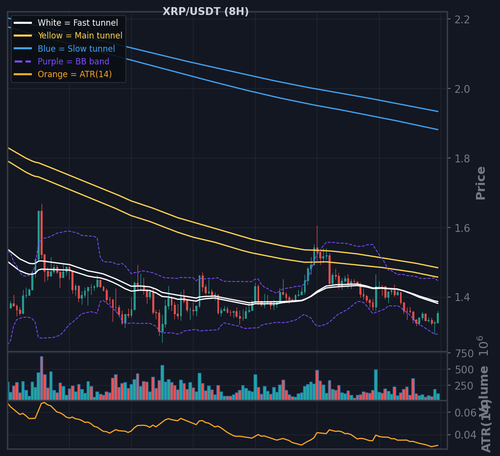Click the white line swatch in the legend
The width and height of the screenshot is (500, 456).
pyautogui.click(x=23, y=23)
